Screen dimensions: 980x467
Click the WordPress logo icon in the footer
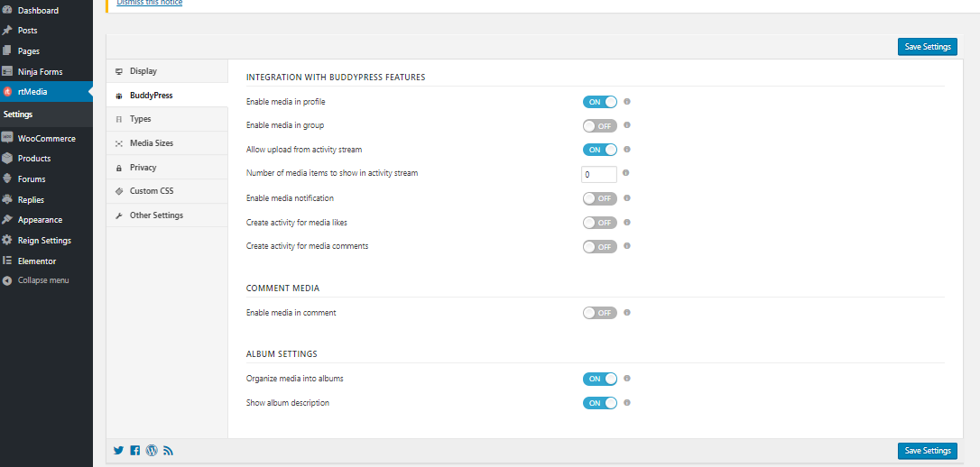point(152,450)
